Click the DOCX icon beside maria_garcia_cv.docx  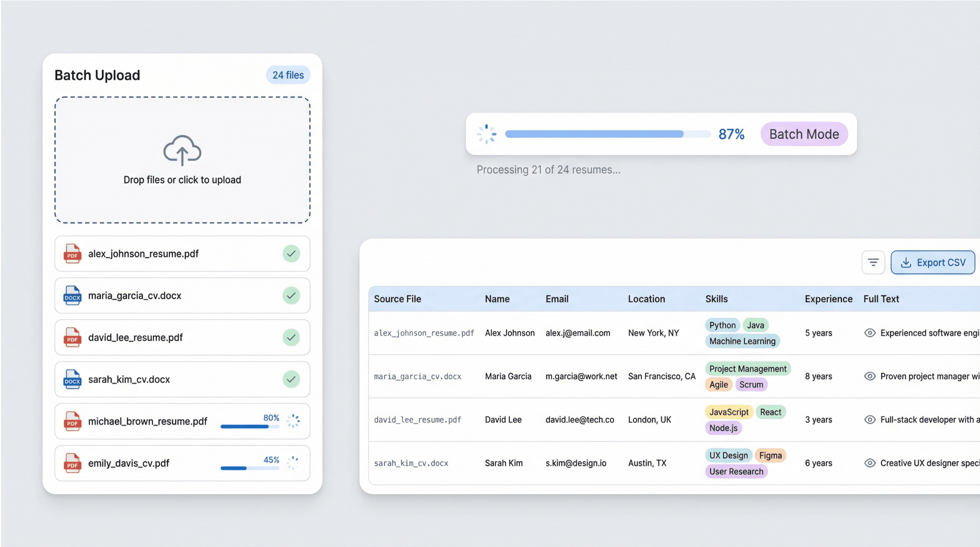(72, 296)
